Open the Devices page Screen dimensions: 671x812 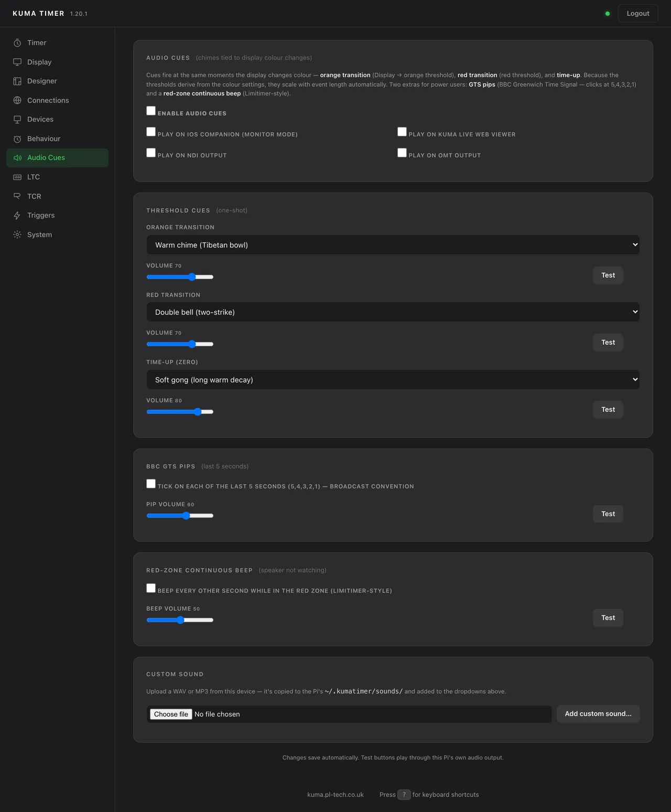57,120
